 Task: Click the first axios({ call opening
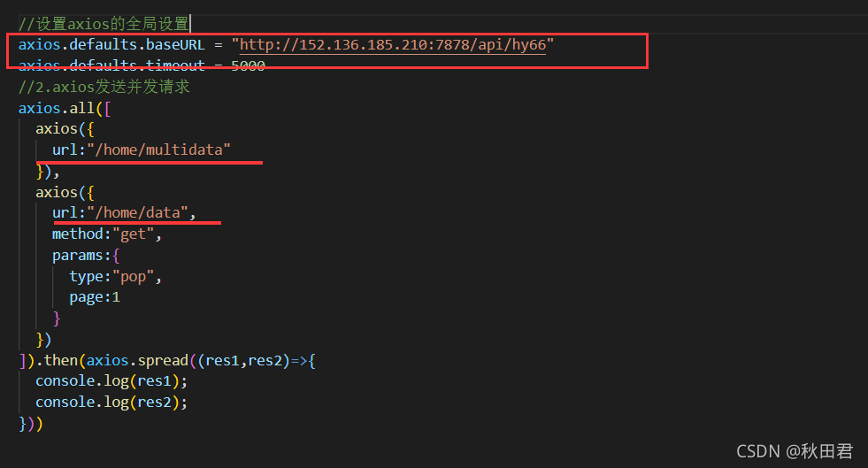pyautogui.click(x=65, y=129)
